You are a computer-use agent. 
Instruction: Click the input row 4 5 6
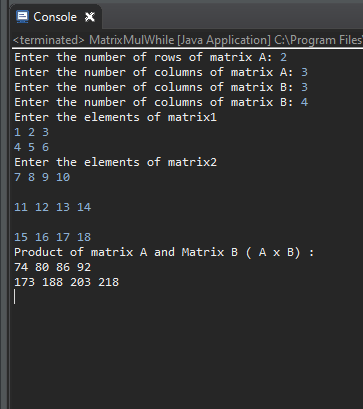[31, 147]
